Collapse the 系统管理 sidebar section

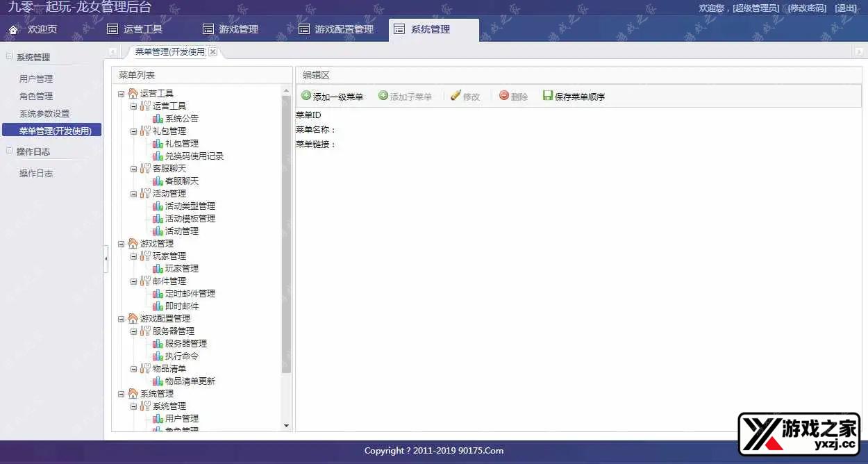coord(10,57)
